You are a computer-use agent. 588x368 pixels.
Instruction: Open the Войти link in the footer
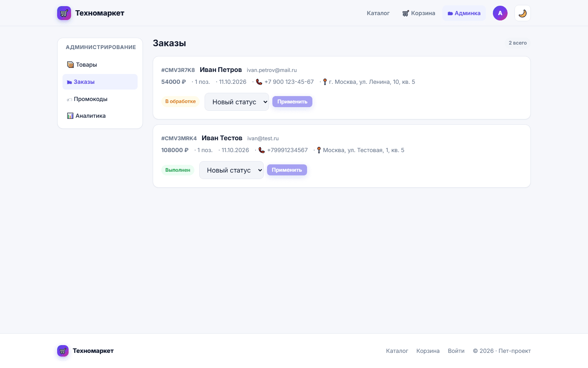(x=456, y=351)
